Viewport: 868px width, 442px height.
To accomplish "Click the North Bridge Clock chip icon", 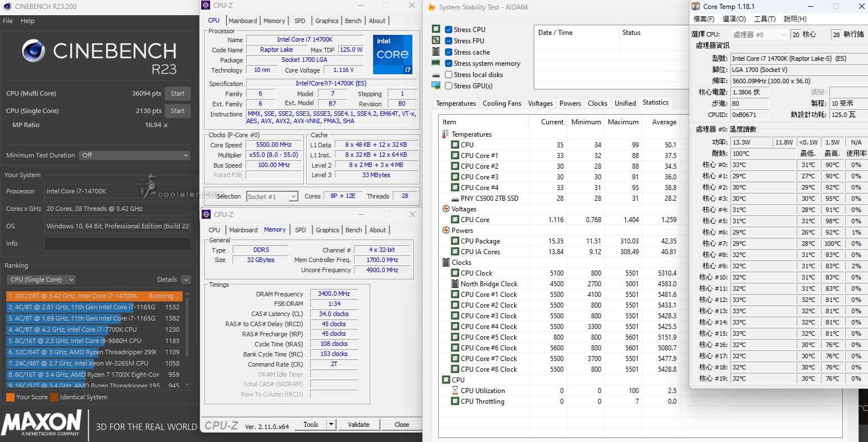I will [455, 284].
